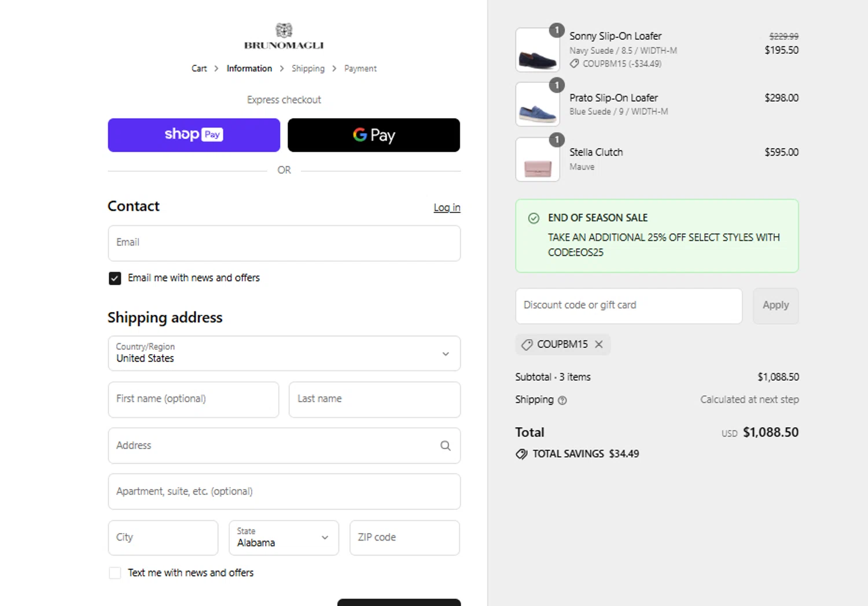Image resolution: width=868 pixels, height=606 pixels.
Task: Check Text me with news and offers
Action: 115,573
